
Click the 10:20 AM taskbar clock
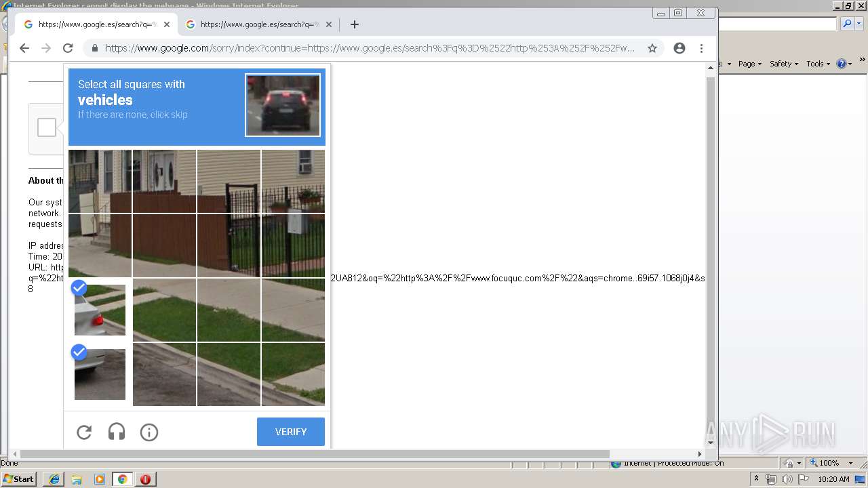833,479
